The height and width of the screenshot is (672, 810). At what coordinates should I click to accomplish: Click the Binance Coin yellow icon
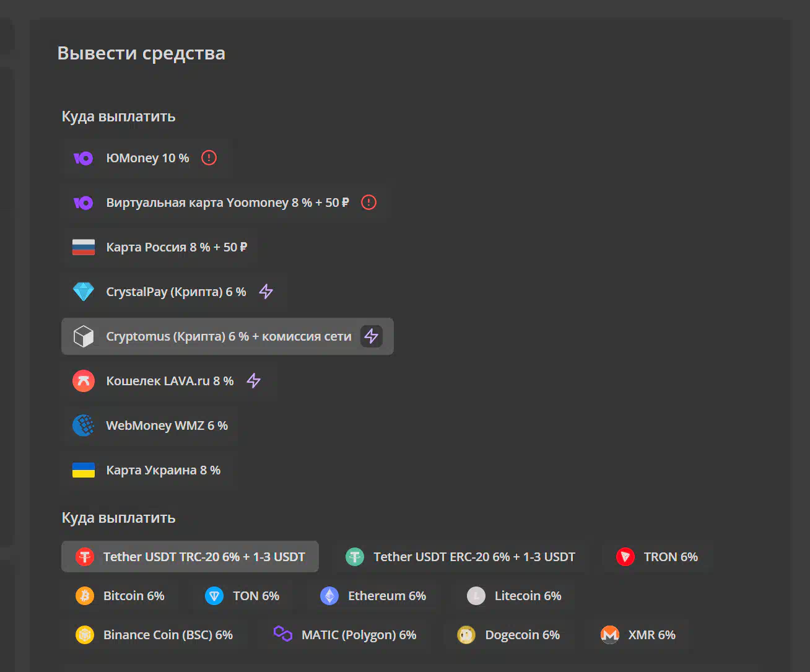coord(85,635)
